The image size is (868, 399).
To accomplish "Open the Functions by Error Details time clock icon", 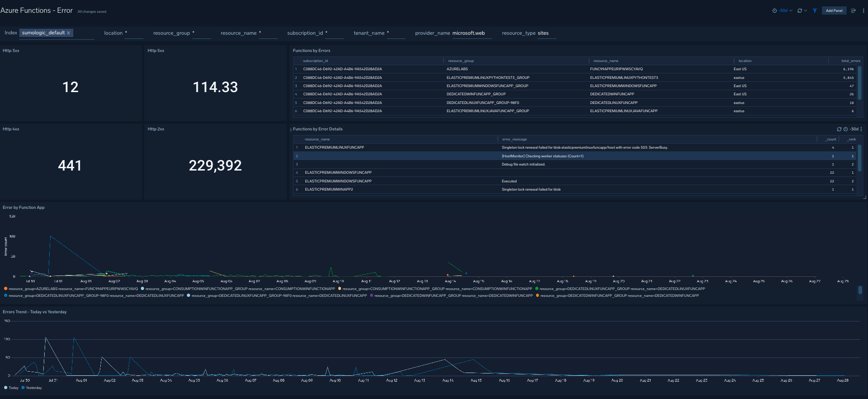I will click(846, 129).
